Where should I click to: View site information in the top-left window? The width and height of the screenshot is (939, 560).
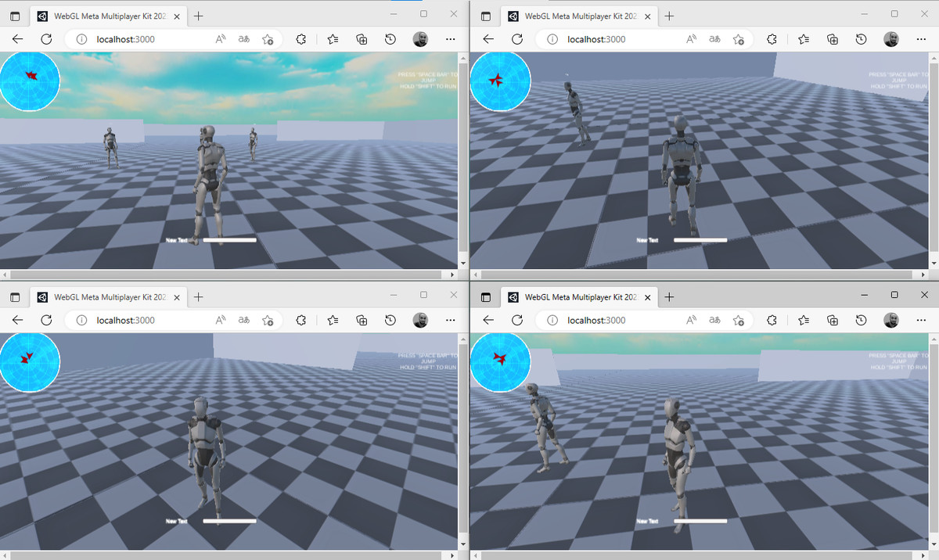81,39
